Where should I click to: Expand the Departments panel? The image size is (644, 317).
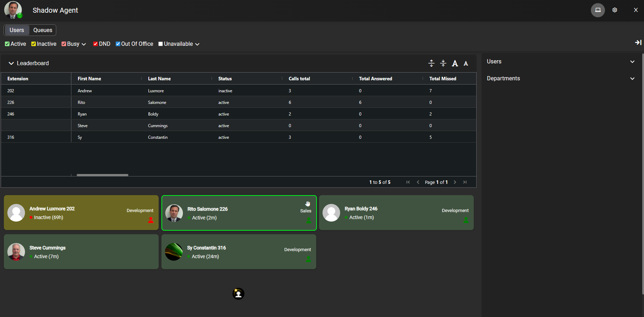[632, 79]
